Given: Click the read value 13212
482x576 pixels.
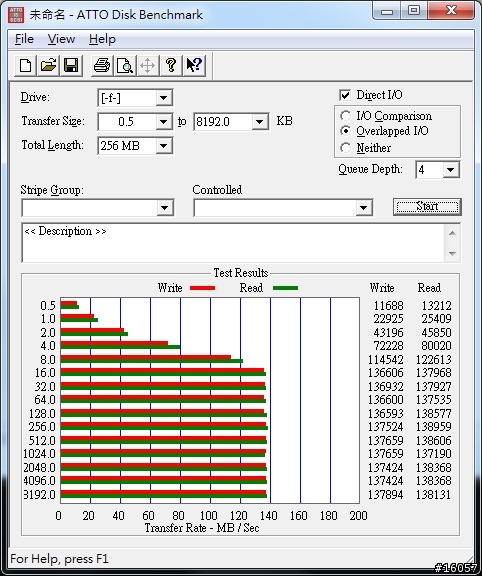Looking at the screenshot, I should [436, 306].
